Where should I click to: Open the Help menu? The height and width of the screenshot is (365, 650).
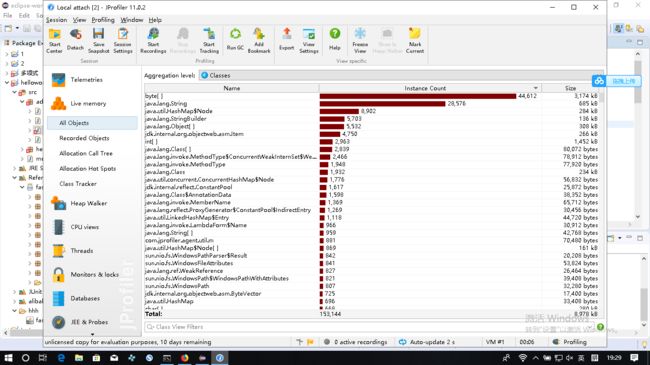[155, 20]
